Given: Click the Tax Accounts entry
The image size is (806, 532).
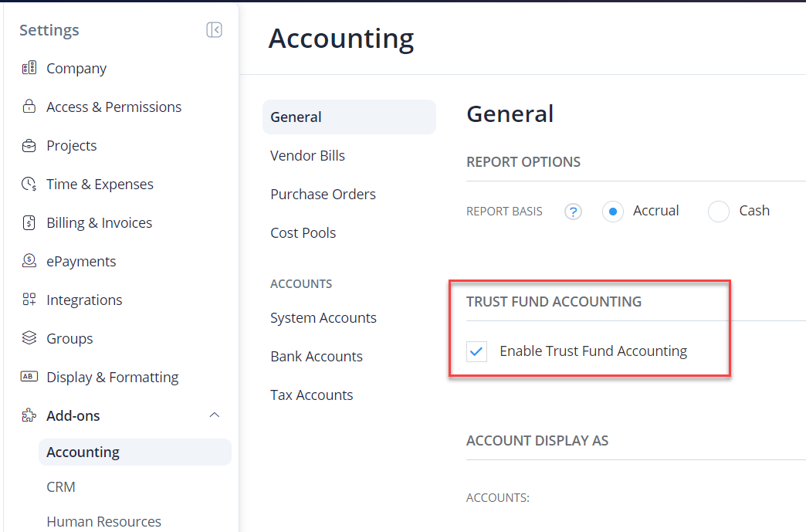Looking at the screenshot, I should pyautogui.click(x=311, y=395).
